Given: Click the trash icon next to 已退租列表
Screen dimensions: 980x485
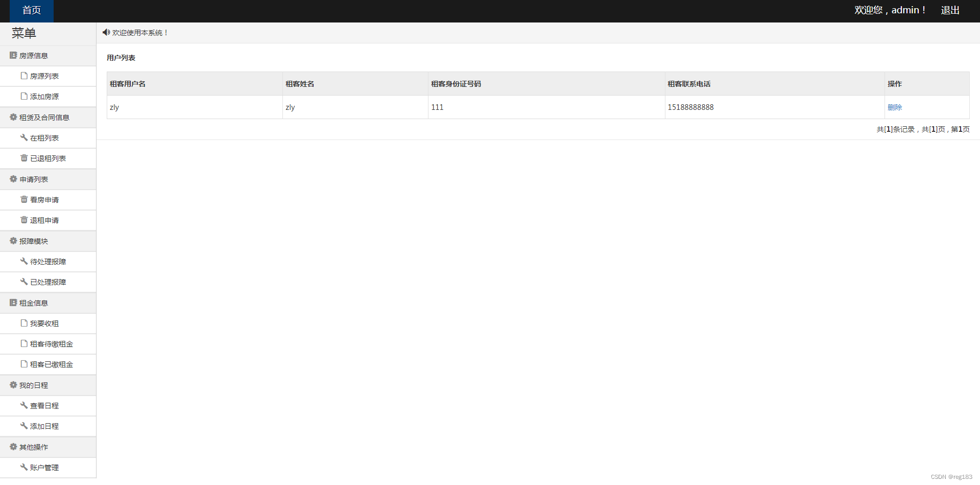Looking at the screenshot, I should (24, 158).
